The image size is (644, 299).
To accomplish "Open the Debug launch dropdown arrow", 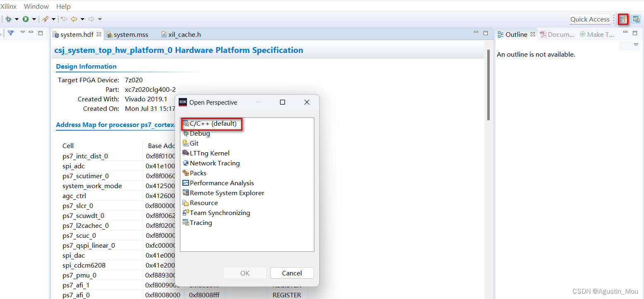I will click(x=17, y=19).
